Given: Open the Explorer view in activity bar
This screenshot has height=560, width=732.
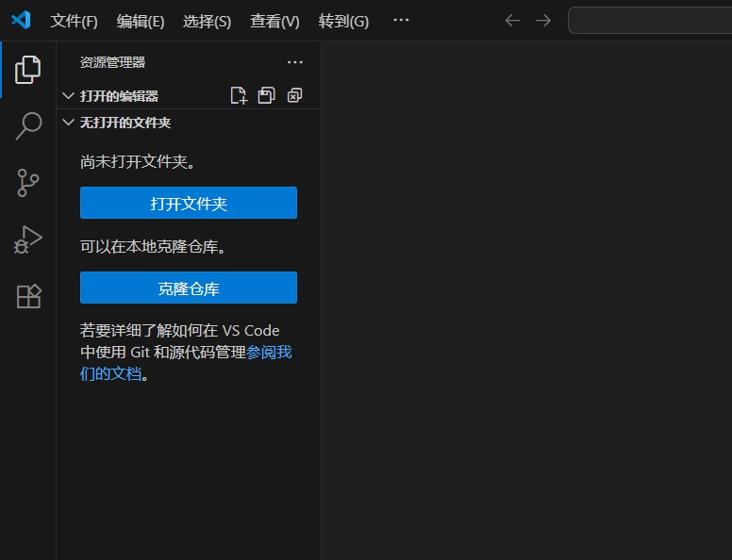Looking at the screenshot, I should click(x=28, y=70).
